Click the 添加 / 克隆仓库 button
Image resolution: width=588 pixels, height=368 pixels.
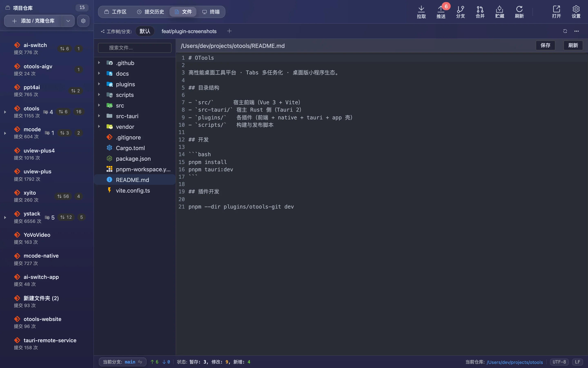[x=33, y=21]
